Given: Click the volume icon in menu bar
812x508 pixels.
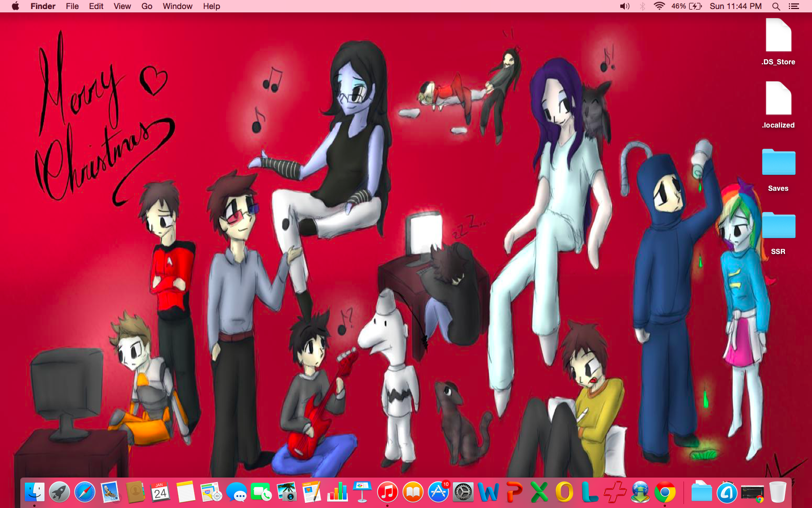Looking at the screenshot, I should pos(625,6).
